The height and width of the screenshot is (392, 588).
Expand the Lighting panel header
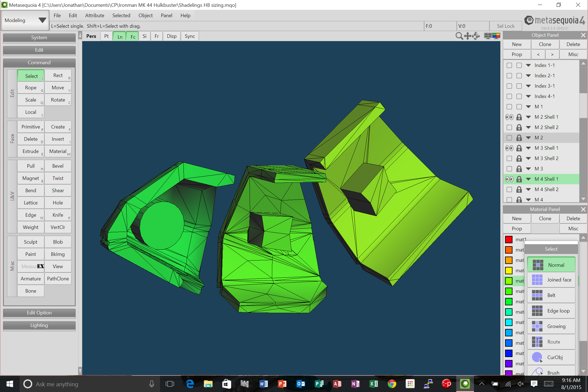39,325
